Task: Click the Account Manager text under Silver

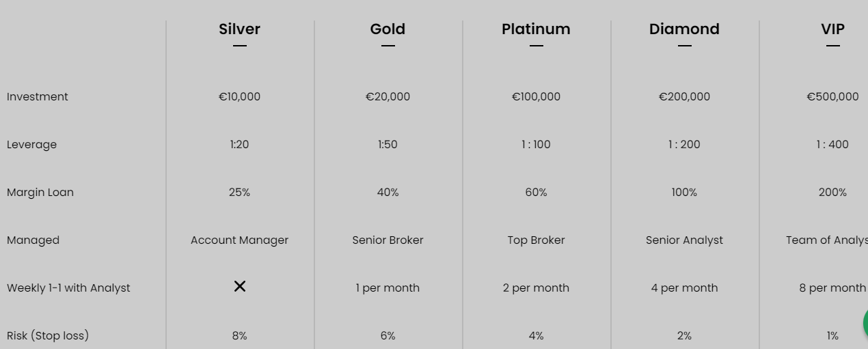Action: 239,240
